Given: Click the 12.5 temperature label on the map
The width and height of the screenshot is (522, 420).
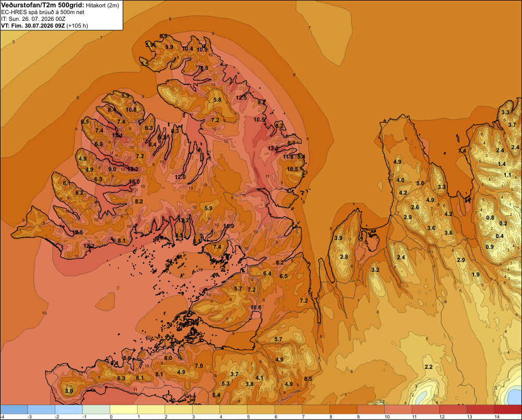Looking at the screenshot, I should 242,98.
